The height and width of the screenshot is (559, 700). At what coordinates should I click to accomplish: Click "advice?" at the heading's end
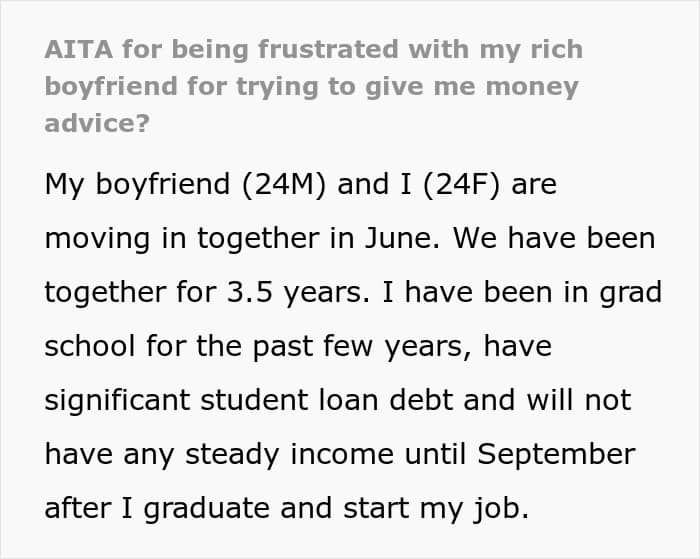click(97, 123)
